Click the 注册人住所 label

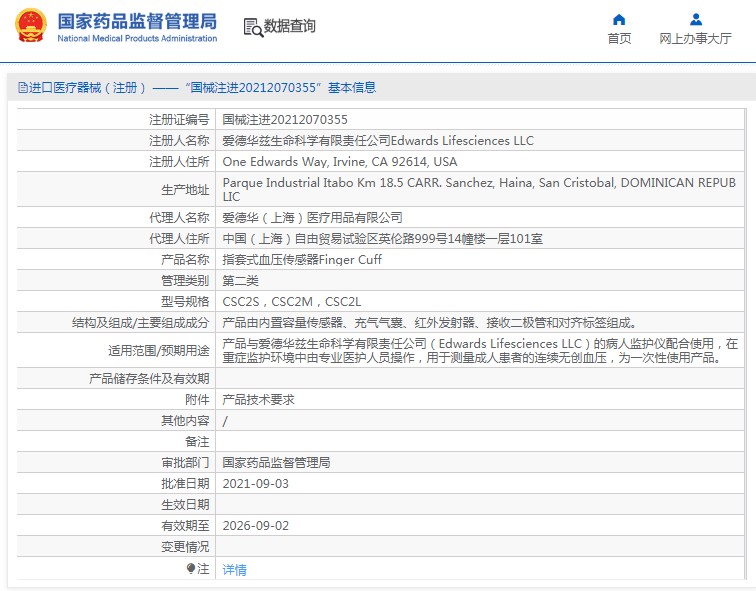(179, 161)
